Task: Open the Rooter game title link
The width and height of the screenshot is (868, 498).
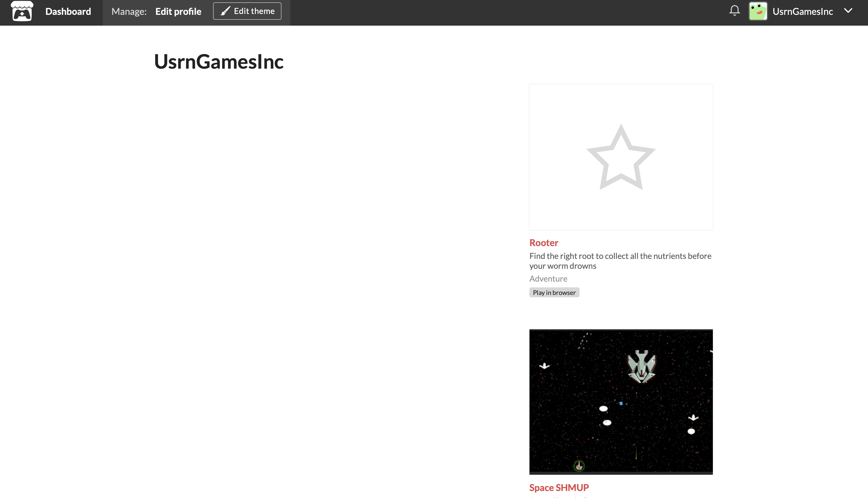Action: pyautogui.click(x=543, y=243)
